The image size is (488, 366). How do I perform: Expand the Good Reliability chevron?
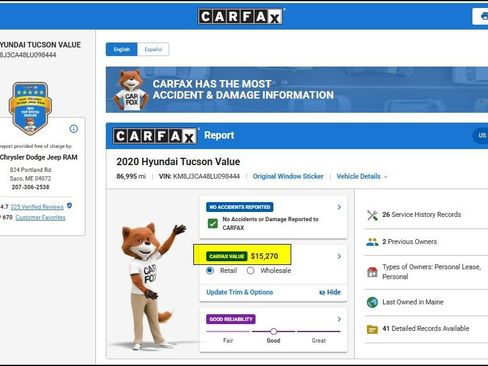click(x=339, y=319)
